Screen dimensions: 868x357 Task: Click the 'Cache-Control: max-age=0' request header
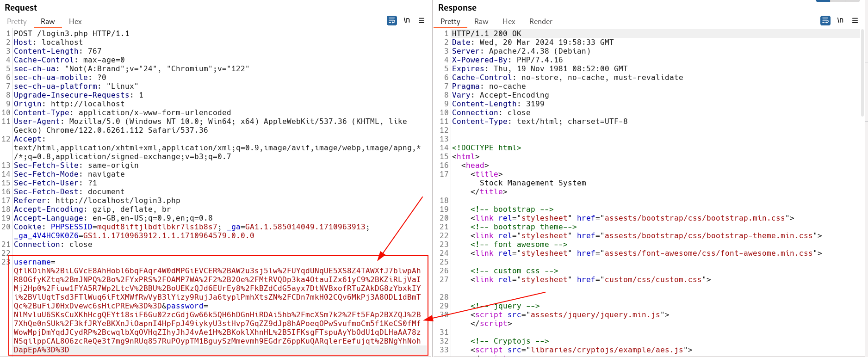69,60
